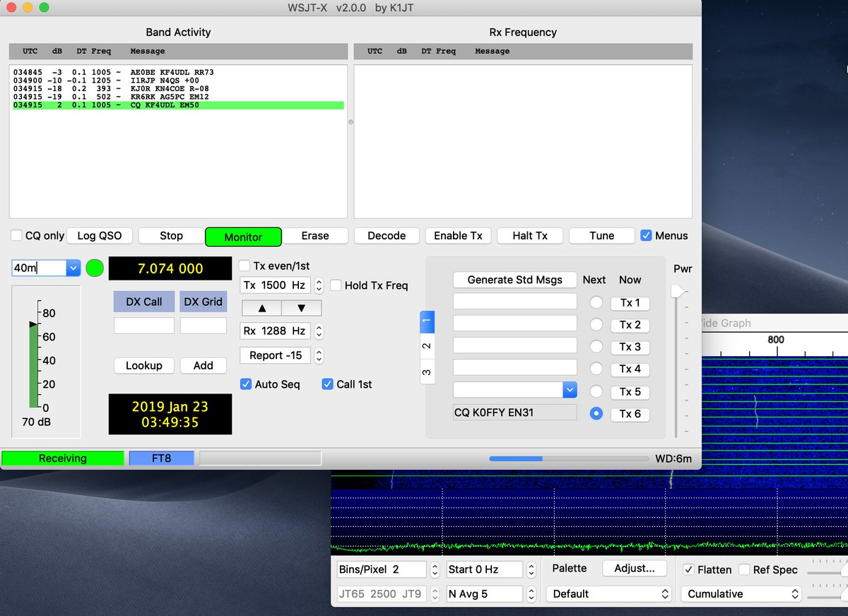Click the Tx 6 Now button
The width and height of the screenshot is (848, 616).
point(630,414)
